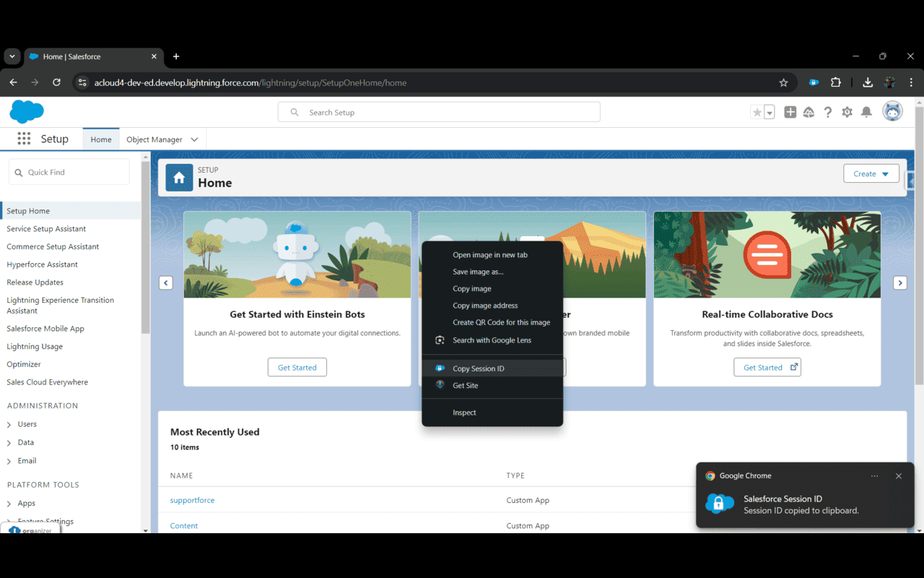Switch to the Object Manager tab

coord(154,139)
